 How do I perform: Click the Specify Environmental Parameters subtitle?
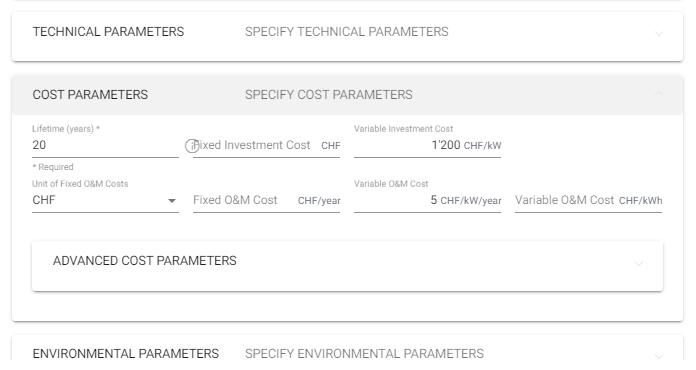tap(364, 354)
